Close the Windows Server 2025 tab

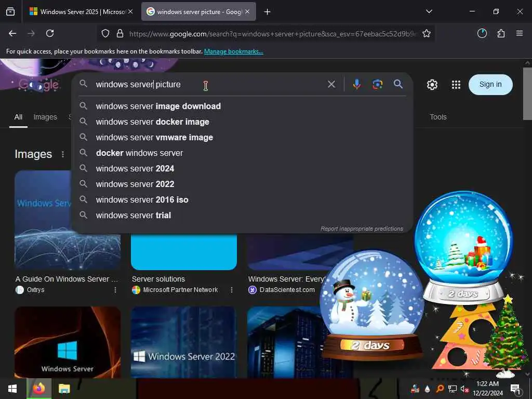click(x=130, y=12)
